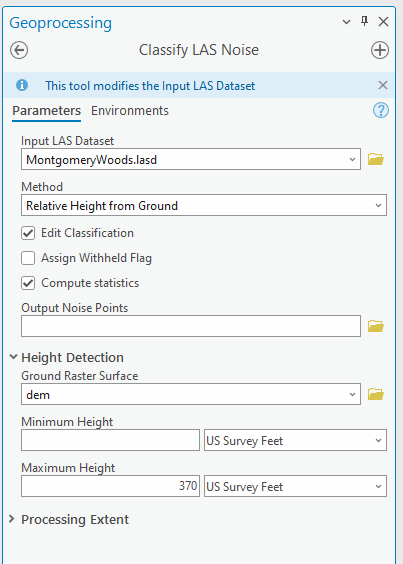
Task: Open tool help question mark icon
Action: (x=381, y=110)
